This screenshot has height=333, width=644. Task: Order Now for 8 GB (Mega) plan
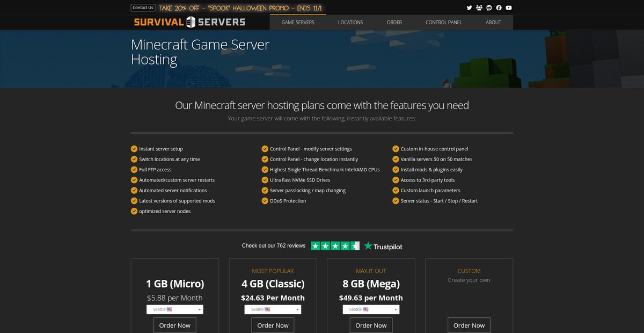371,325
